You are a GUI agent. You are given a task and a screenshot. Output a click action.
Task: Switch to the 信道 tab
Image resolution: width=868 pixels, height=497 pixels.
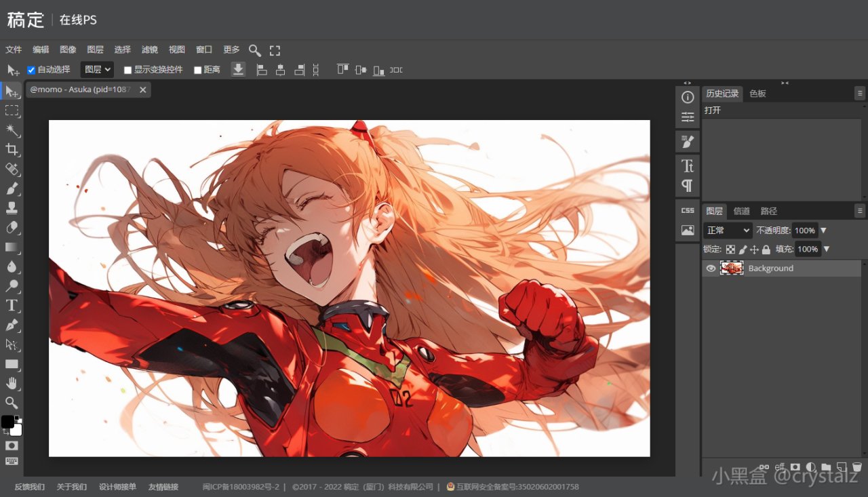(742, 211)
